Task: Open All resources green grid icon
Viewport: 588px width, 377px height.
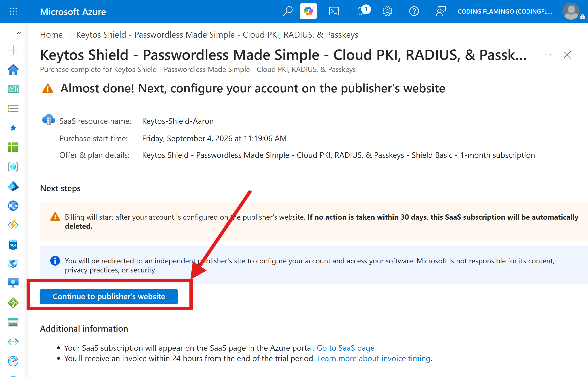Action: 13,147
